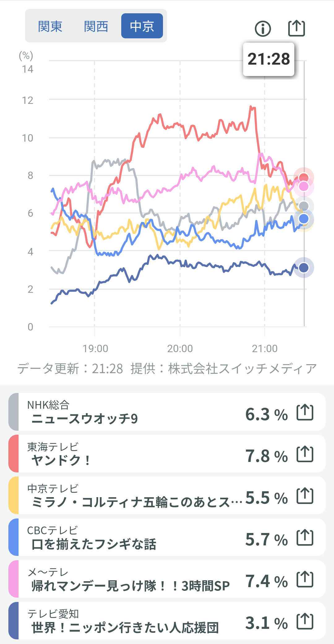Share the テレビ愛知 世界！ニッポン行きたい人応援団 rating
This screenshot has height=644, width=334.
pyautogui.click(x=305, y=621)
